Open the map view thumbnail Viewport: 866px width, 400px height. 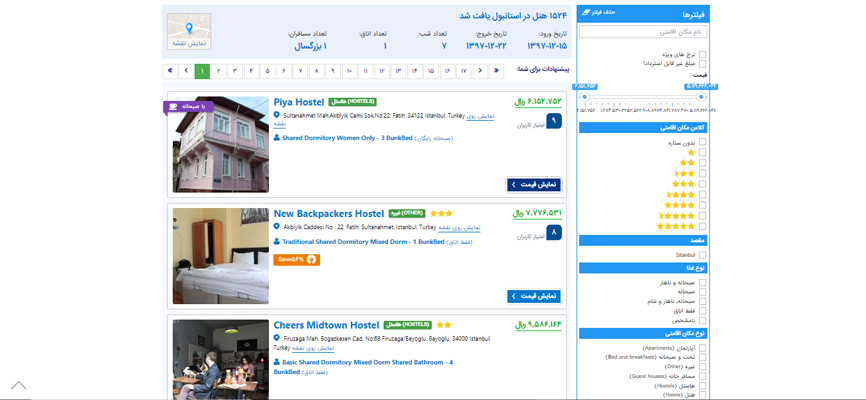188,31
